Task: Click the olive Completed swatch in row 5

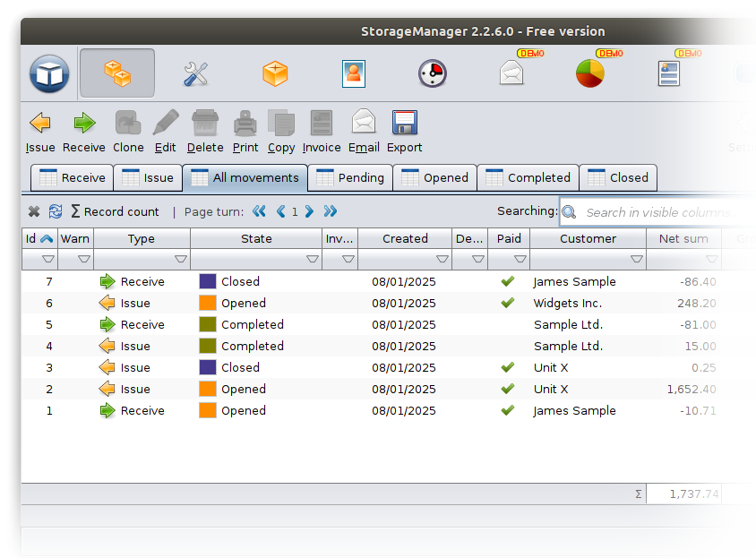Action: click(208, 324)
